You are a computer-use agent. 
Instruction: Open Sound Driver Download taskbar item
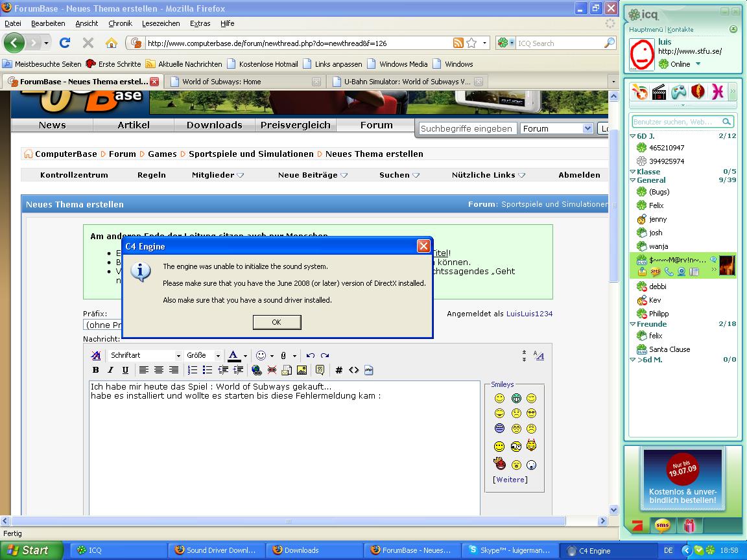click(x=216, y=550)
